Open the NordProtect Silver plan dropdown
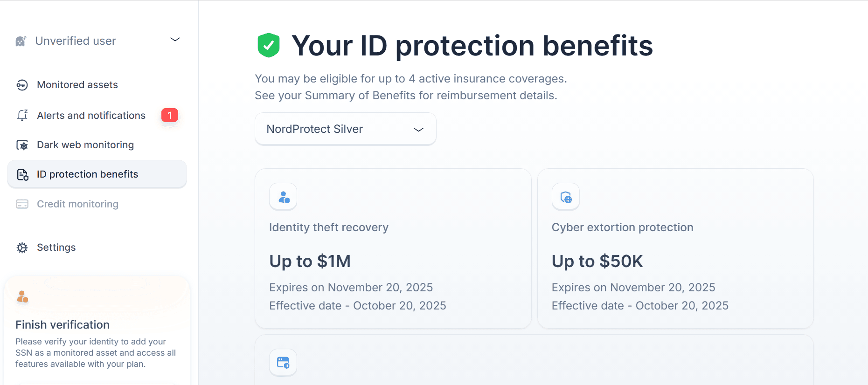The width and height of the screenshot is (868, 385). click(345, 129)
